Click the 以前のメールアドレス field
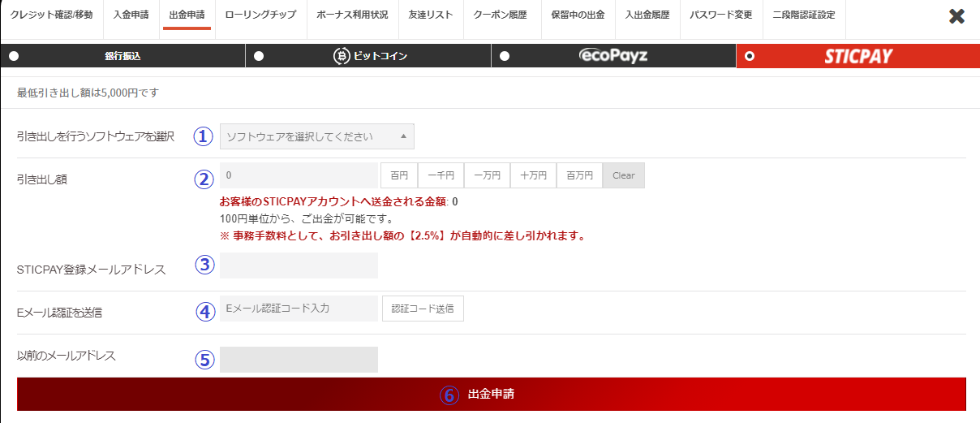The height and width of the screenshot is (423, 980). tap(299, 360)
